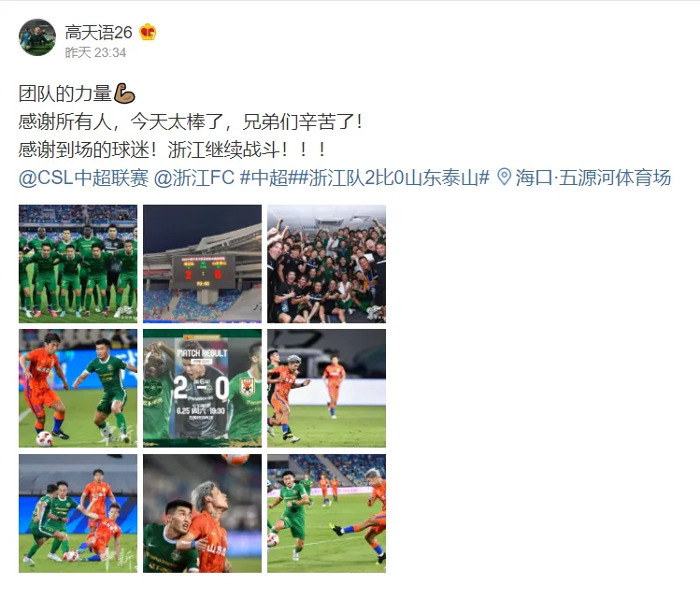View photo of silver-haired player running

coord(327,389)
